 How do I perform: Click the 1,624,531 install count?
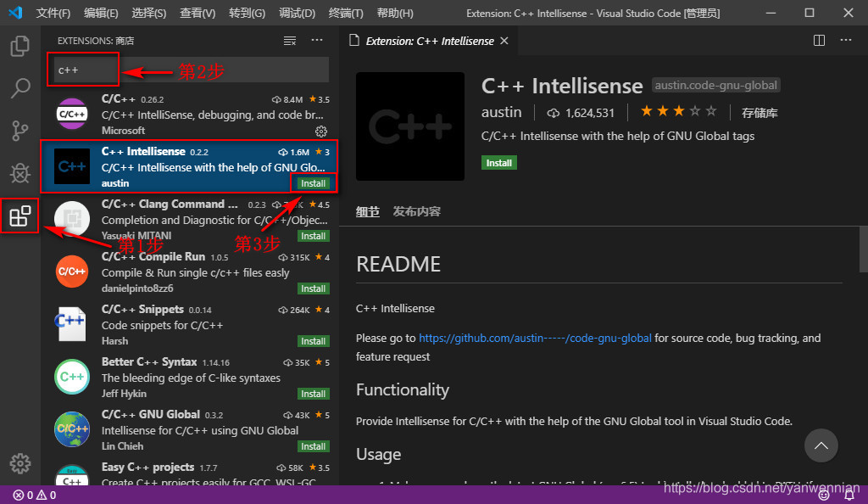click(x=581, y=113)
